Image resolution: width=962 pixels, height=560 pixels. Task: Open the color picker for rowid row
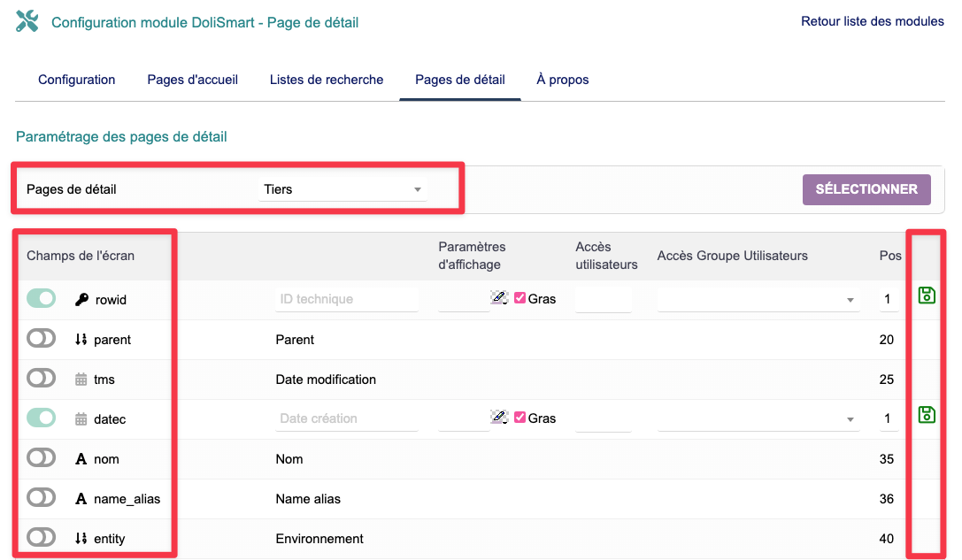tap(499, 298)
